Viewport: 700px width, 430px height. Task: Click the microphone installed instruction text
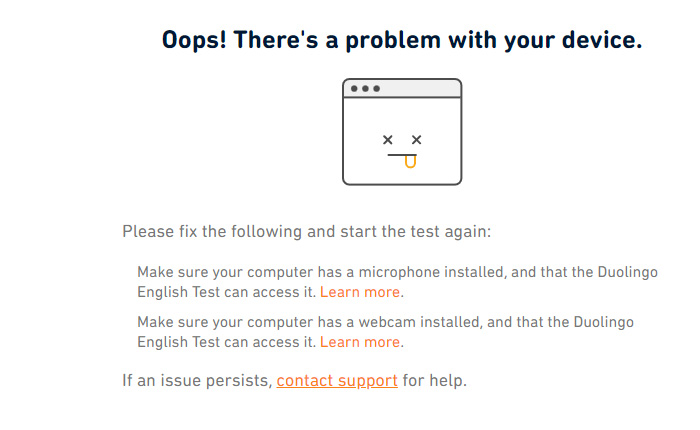[397, 282]
